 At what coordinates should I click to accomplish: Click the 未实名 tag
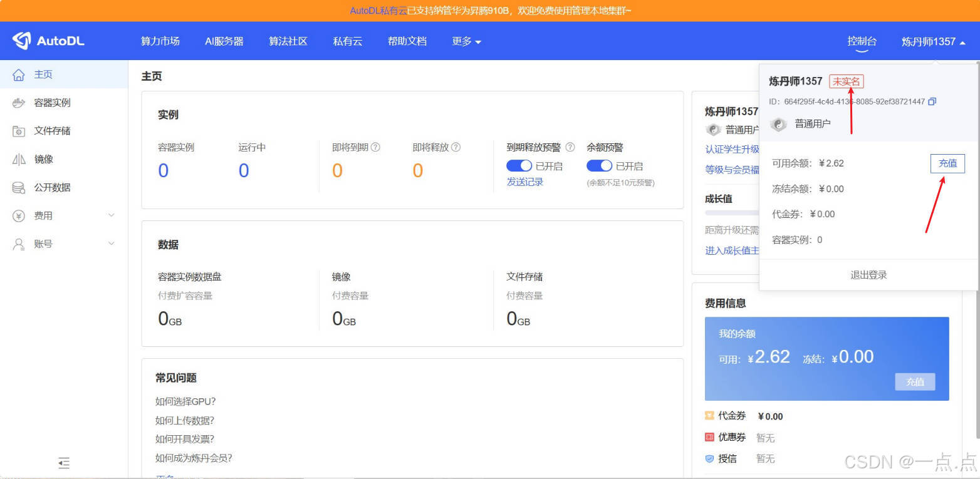coord(847,81)
